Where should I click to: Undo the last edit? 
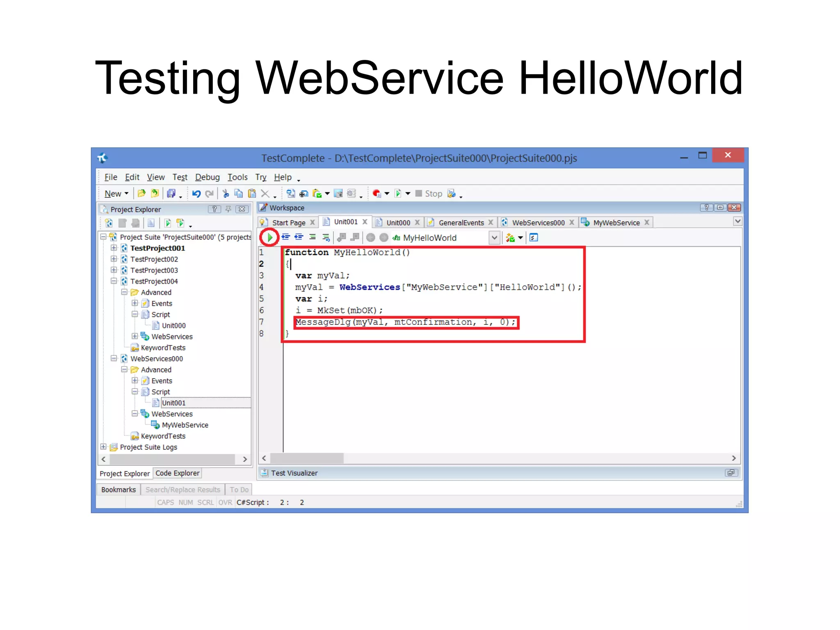click(x=196, y=193)
